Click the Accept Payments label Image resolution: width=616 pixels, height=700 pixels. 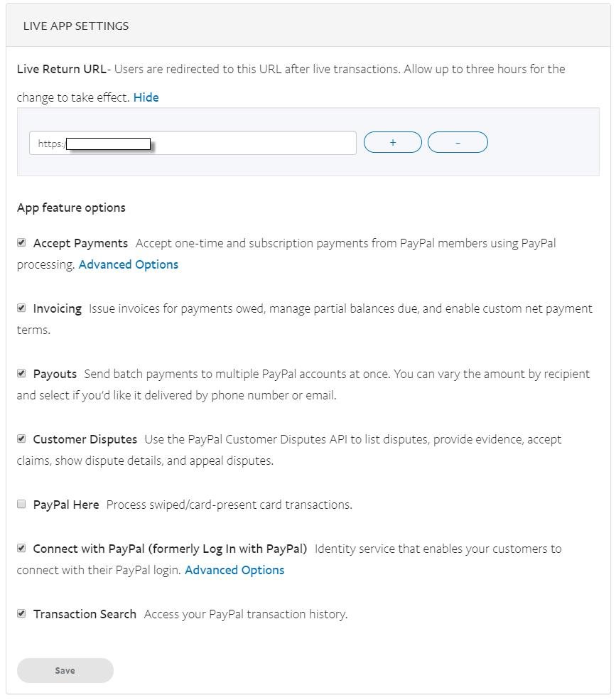(80, 243)
